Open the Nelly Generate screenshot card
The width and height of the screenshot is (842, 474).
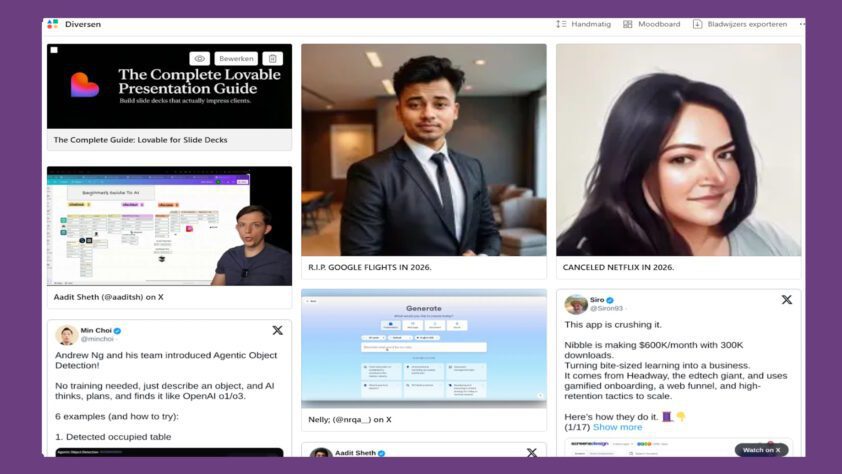click(424, 348)
